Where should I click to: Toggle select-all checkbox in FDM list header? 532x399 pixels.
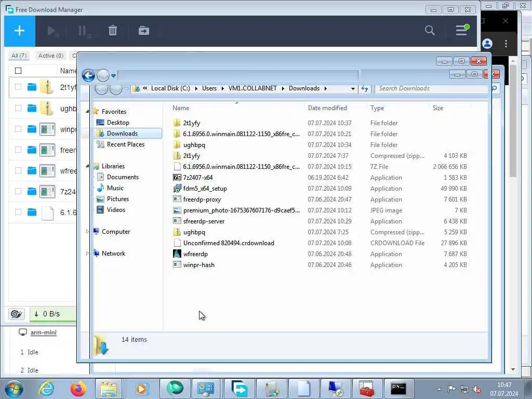click(18, 71)
